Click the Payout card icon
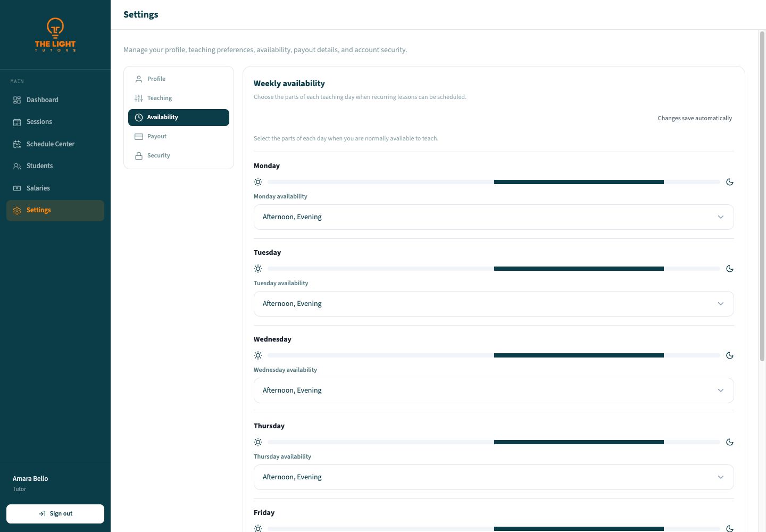Image resolution: width=766 pixels, height=532 pixels. (139, 136)
